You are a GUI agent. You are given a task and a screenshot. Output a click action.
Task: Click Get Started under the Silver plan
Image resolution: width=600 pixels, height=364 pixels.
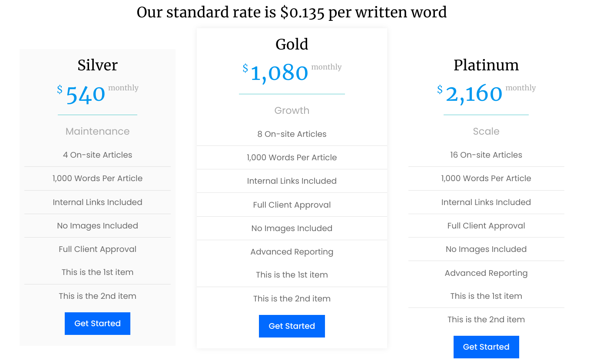pyautogui.click(x=97, y=324)
